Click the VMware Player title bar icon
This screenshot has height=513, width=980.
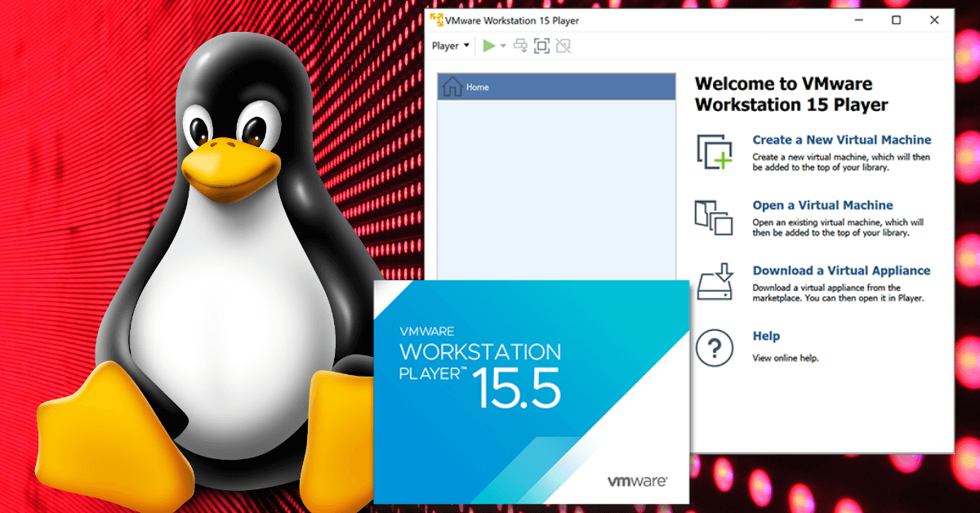coord(437,20)
